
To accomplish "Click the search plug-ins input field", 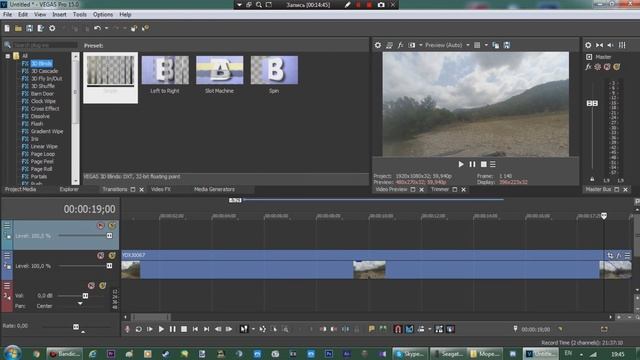I will 44,45.
